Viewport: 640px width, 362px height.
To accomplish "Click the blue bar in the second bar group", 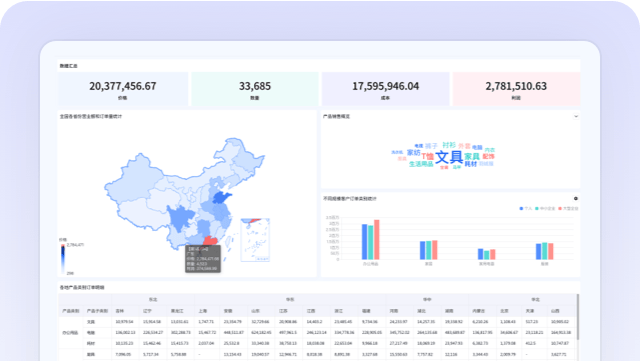I will (x=422, y=250).
